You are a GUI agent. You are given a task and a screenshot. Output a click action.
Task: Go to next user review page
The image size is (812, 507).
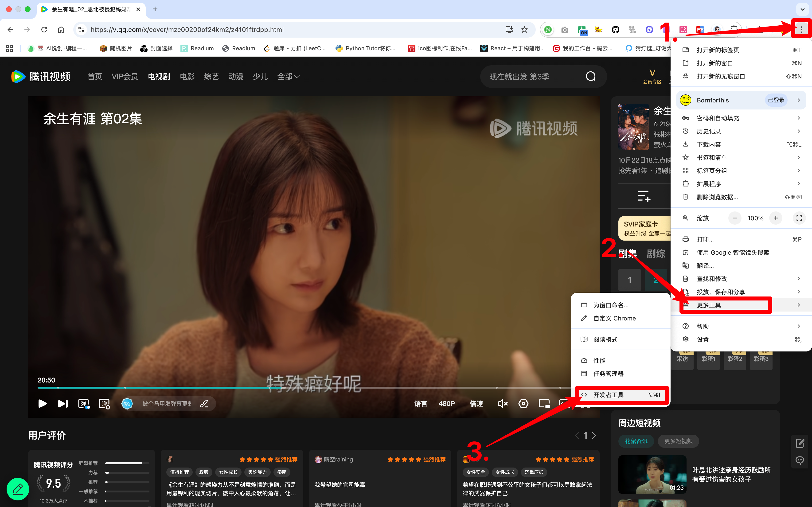[x=594, y=435]
